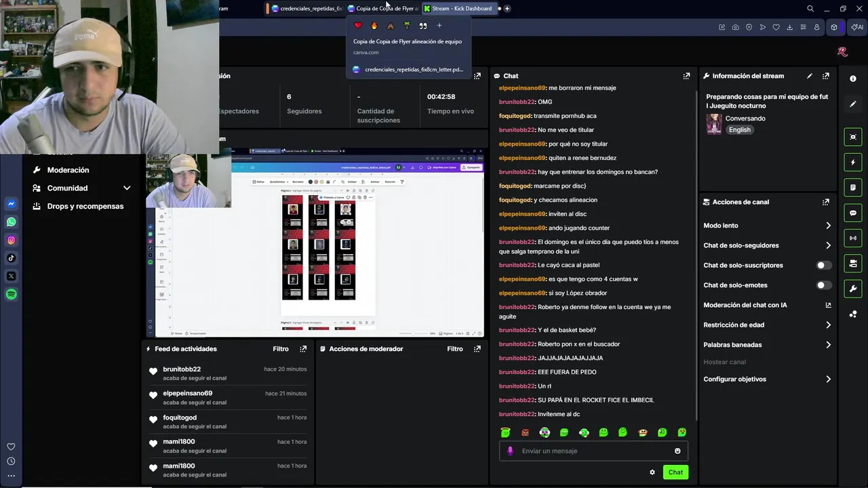Pop out the Feed de actividades panel
This screenshot has height=488, width=868.
coord(303,349)
